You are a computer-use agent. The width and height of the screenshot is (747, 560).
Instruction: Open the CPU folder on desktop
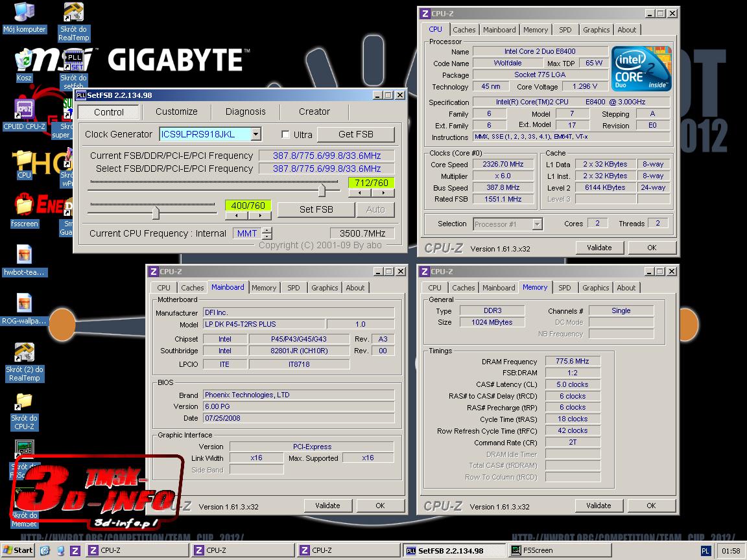tap(24, 165)
